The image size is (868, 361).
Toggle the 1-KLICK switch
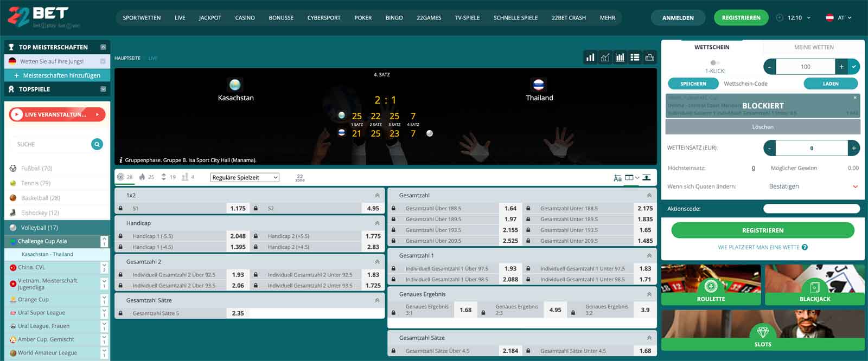[714, 62]
